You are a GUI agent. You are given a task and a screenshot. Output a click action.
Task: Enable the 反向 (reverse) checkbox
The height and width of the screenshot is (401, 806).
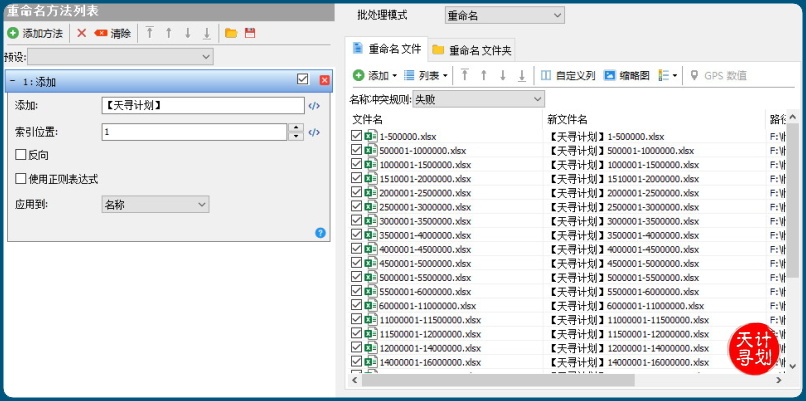21,155
